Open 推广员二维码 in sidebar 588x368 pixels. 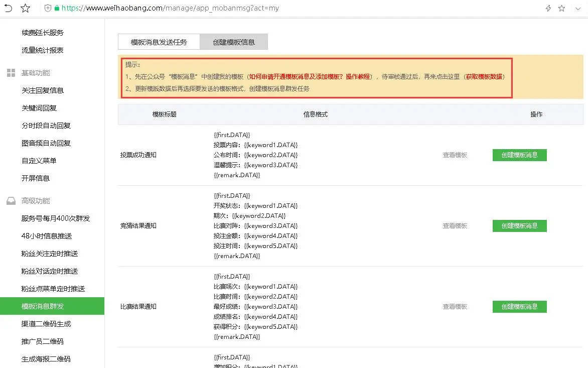[42, 341]
